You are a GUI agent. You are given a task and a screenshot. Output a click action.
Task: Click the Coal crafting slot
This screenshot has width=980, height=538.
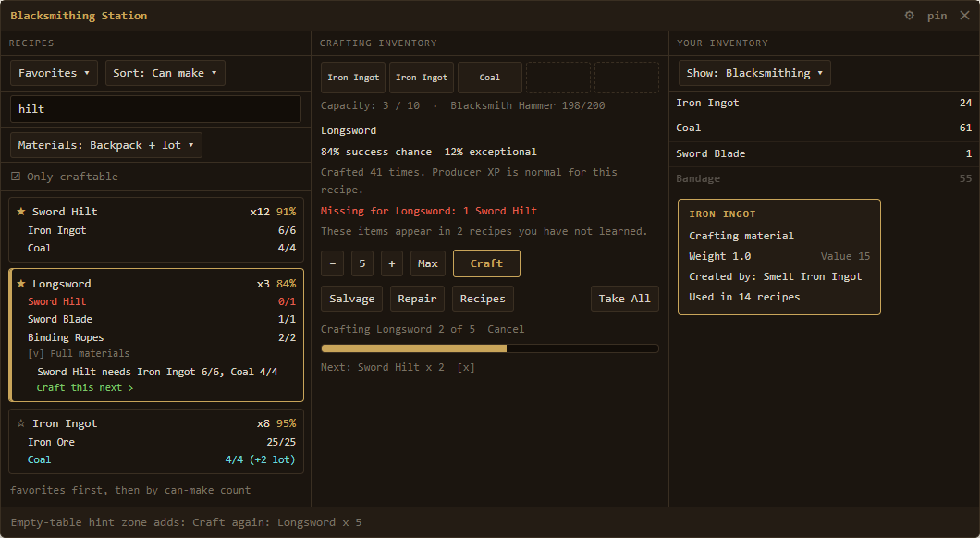point(489,78)
